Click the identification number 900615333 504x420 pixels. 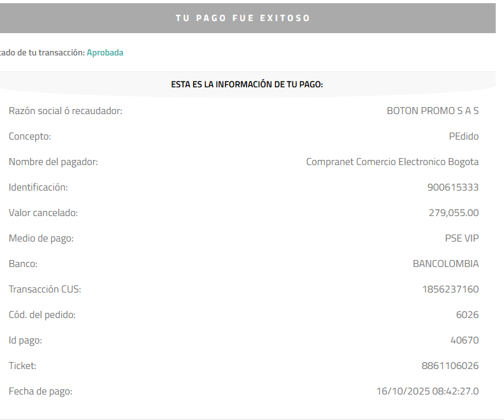453,187
